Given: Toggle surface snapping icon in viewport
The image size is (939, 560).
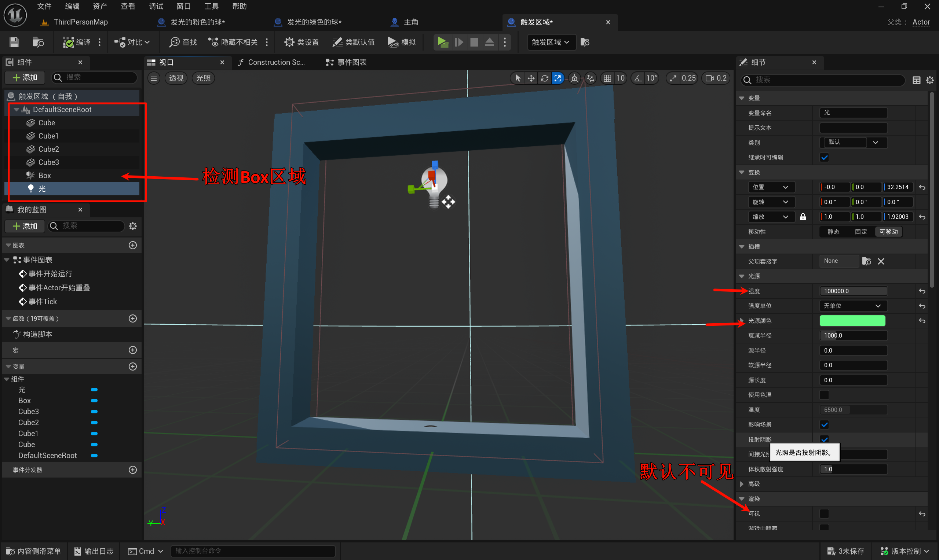Looking at the screenshot, I should click(591, 78).
